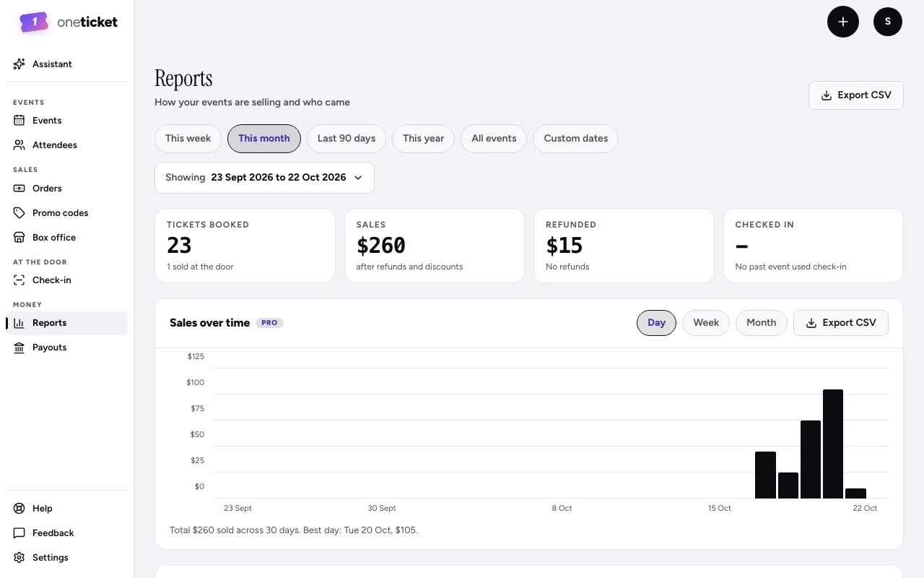Click the Reports page heading
The width and height of the screenshot is (924, 578).
(183, 78)
